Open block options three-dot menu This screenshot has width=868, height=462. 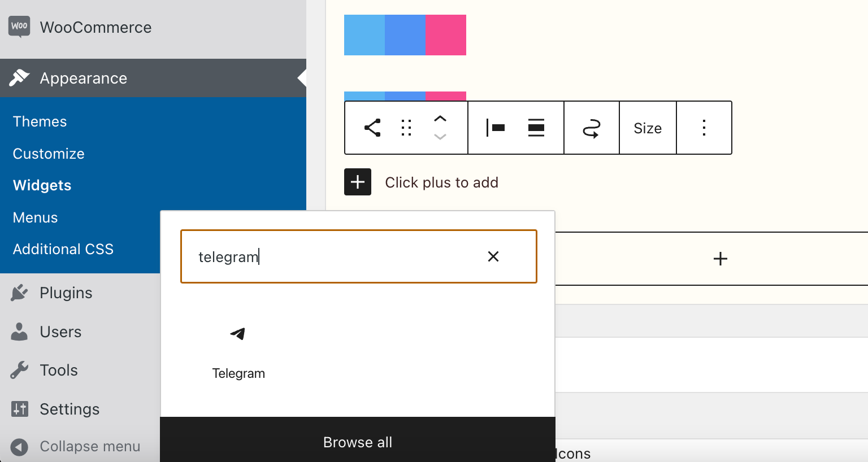(x=704, y=128)
